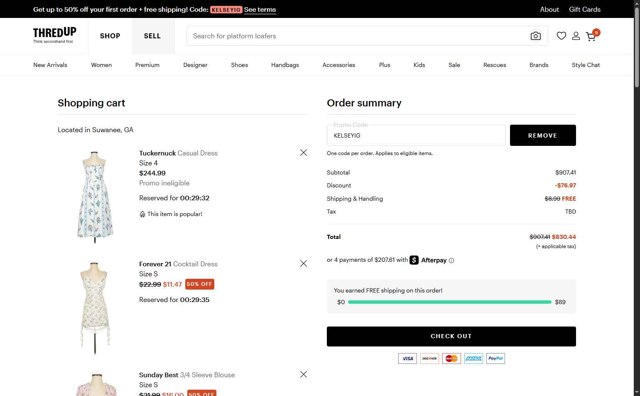
Task: Click the Afterpay info icon
Action: pos(451,260)
